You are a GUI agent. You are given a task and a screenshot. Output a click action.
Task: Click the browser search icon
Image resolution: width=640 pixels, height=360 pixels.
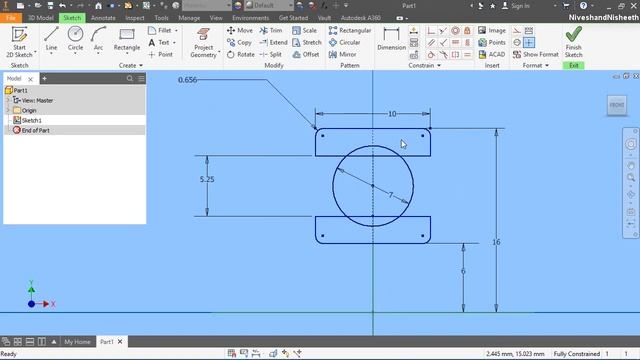130,78
